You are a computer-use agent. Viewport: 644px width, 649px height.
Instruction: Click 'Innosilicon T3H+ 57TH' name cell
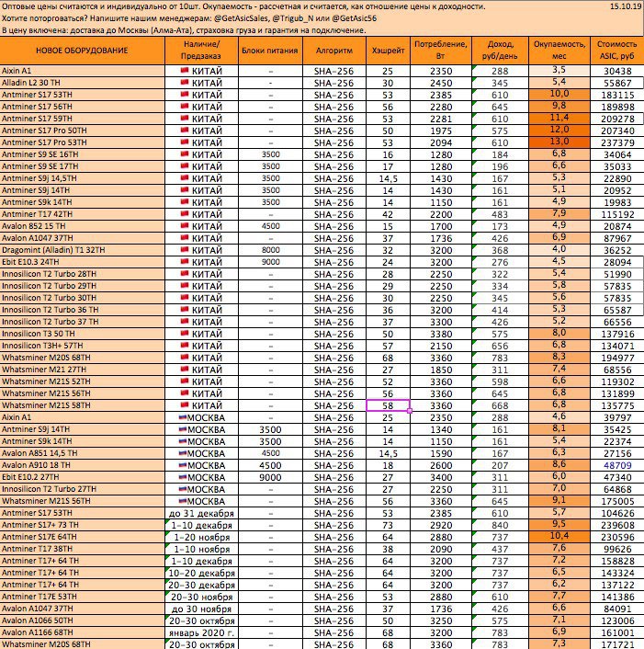coord(83,346)
